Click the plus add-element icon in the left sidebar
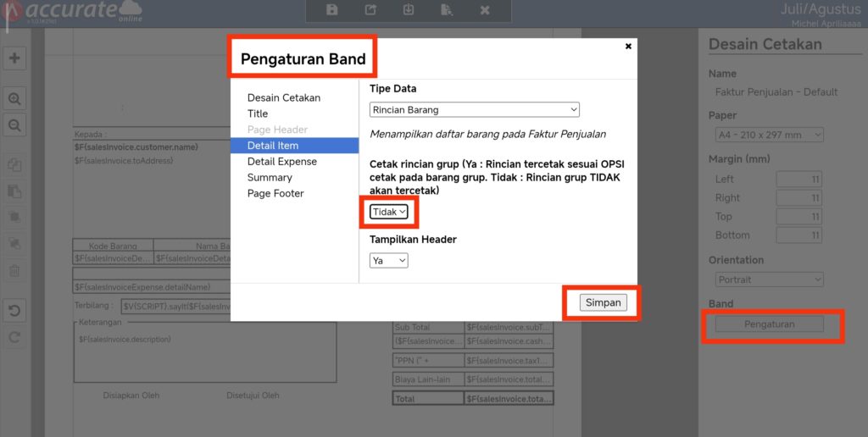 14,58
